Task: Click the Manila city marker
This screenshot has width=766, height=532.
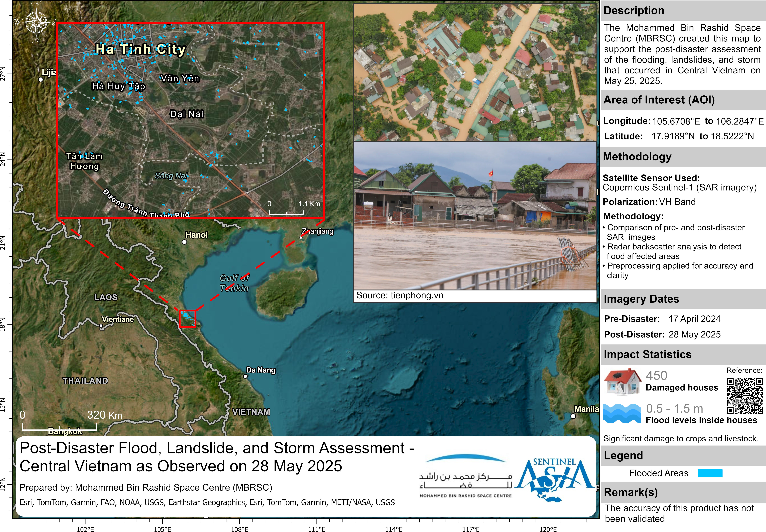Action: [x=573, y=416]
